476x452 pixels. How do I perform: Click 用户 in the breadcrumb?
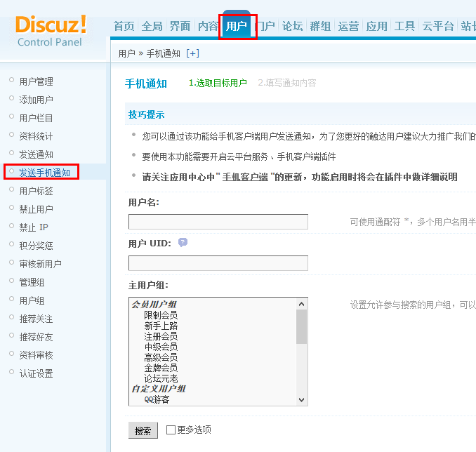pyautogui.click(x=127, y=53)
